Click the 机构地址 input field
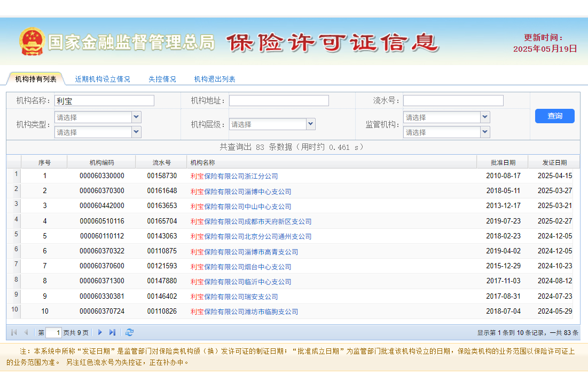The height and width of the screenshot is (375, 588). click(279, 100)
